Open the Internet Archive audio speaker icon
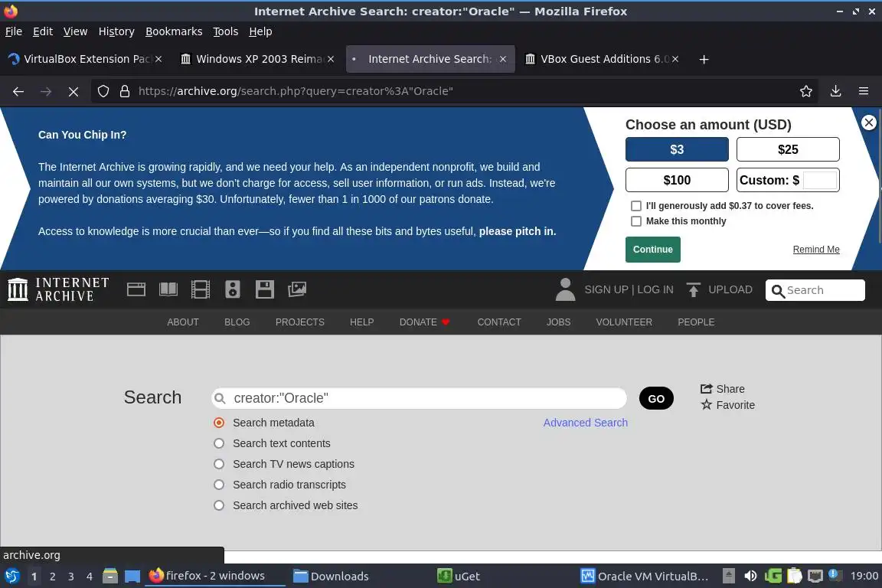 coord(232,289)
